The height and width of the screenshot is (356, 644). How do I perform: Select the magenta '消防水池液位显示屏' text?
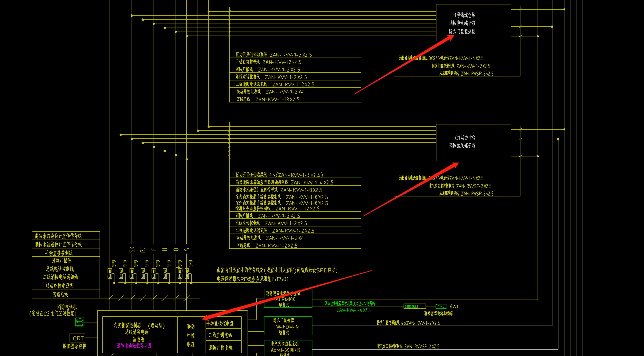point(134,346)
